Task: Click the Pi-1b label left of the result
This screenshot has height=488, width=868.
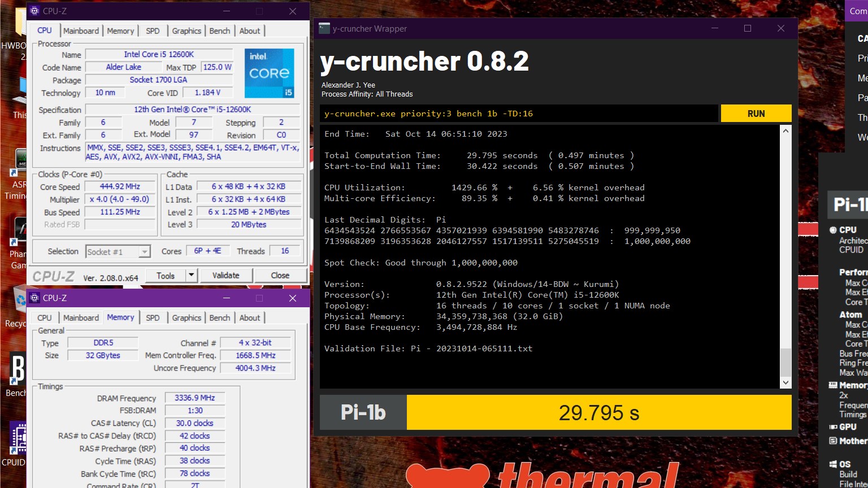Action: click(x=363, y=412)
